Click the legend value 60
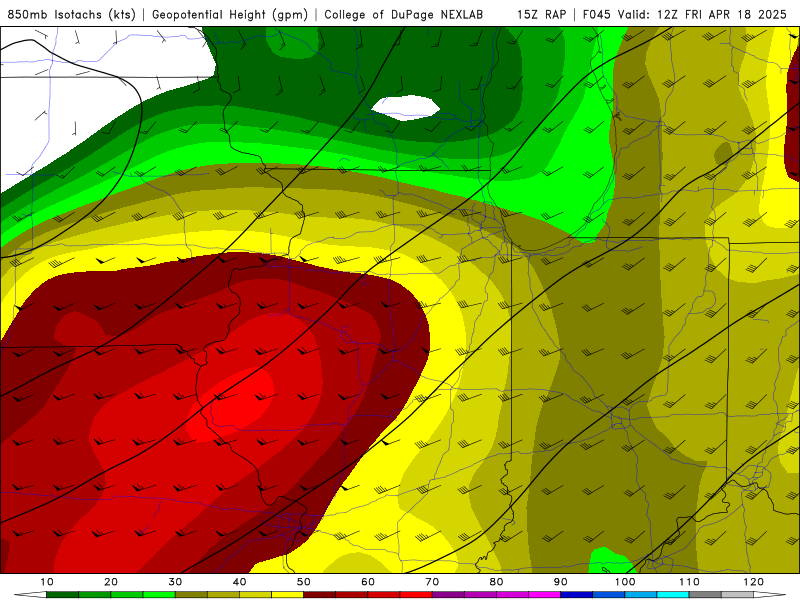Screen dimensions: 800x600 pyautogui.click(x=368, y=582)
